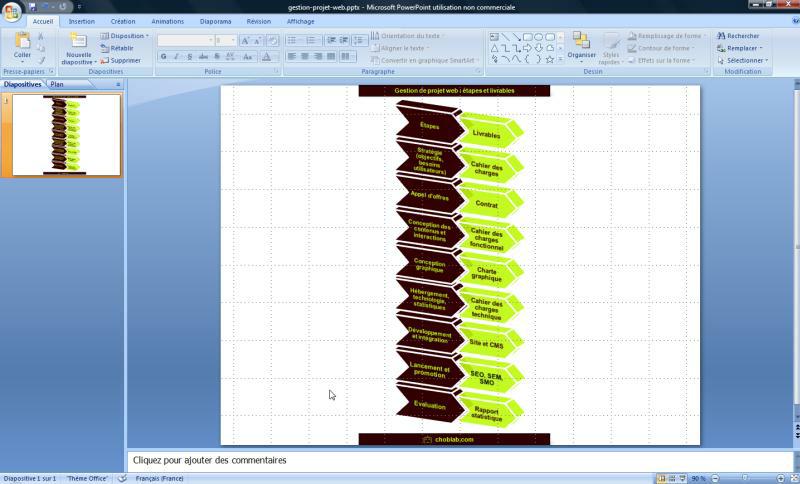800x484 pixels.
Task: Fit slide to current window icon
Action: (x=793, y=478)
